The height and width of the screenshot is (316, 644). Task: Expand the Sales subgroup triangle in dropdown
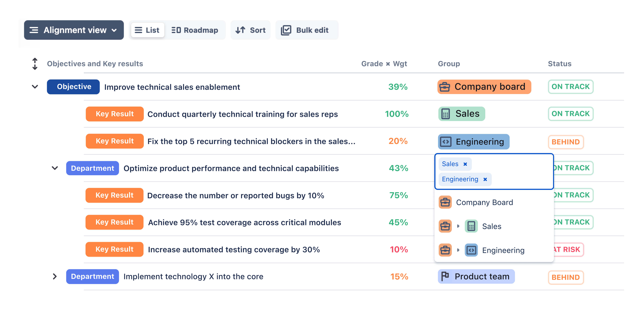pos(458,226)
